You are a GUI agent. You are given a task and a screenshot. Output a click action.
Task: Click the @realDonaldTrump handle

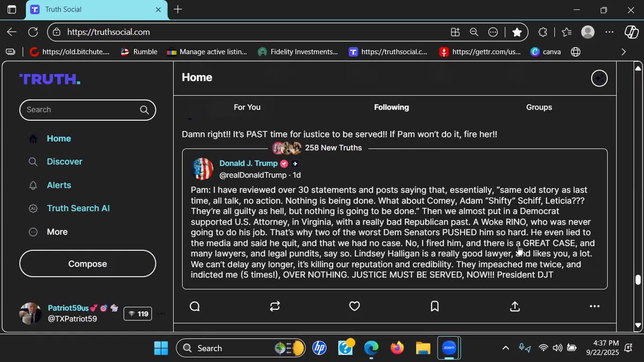(x=253, y=175)
